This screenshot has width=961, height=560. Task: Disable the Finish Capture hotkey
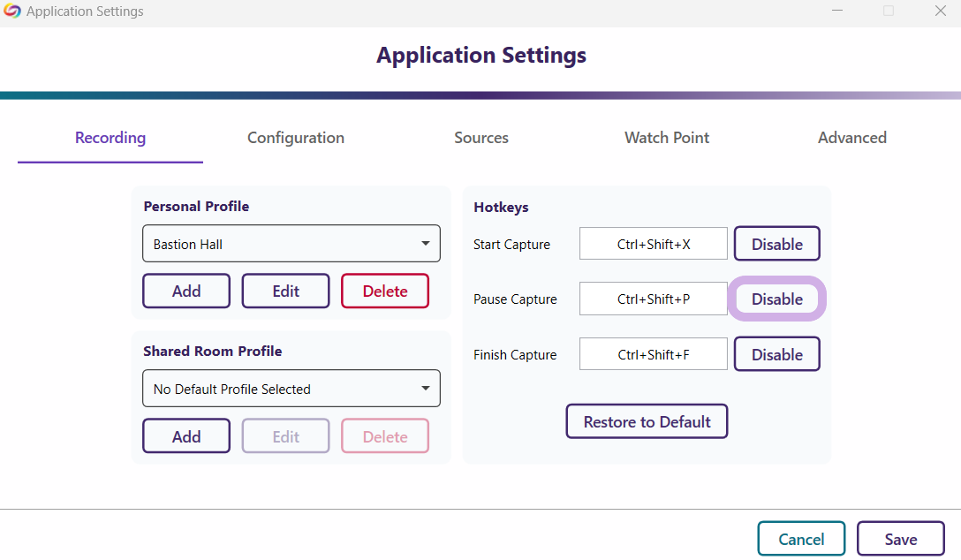click(777, 354)
